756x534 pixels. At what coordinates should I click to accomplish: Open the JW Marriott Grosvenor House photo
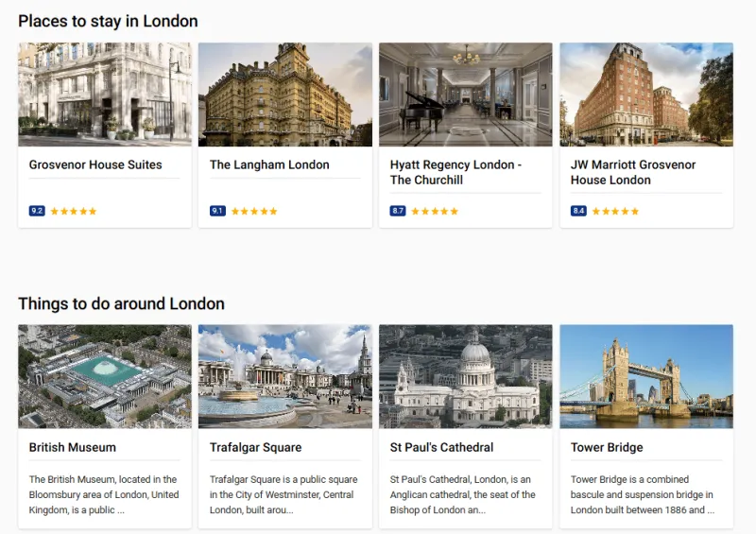(x=646, y=95)
